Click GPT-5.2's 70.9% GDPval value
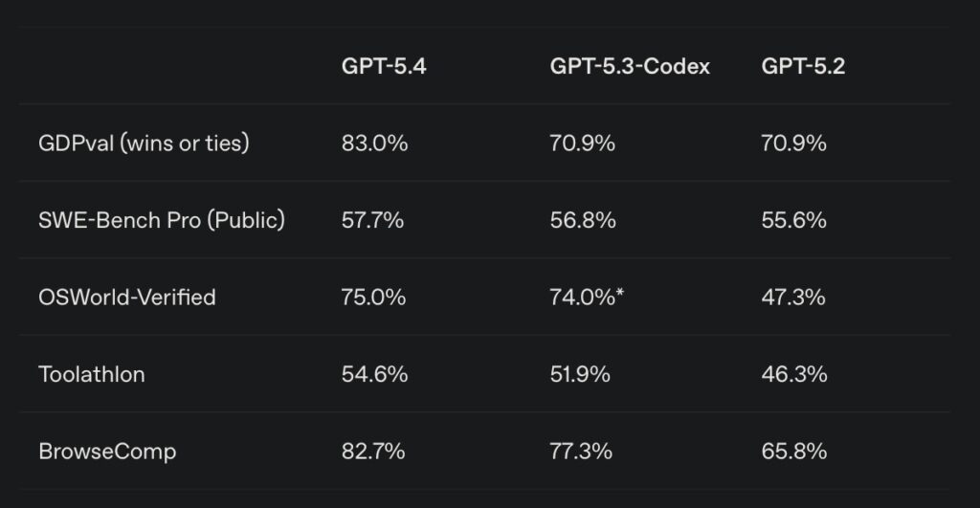The image size is (980, 508). (x=793, y=144)
